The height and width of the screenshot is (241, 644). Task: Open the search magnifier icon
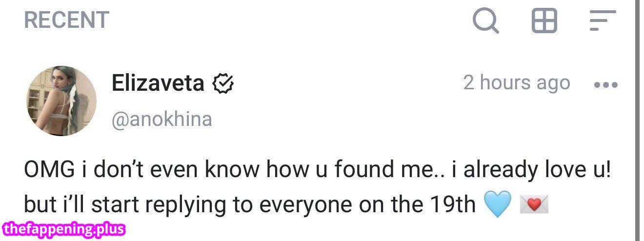[485, 21]
